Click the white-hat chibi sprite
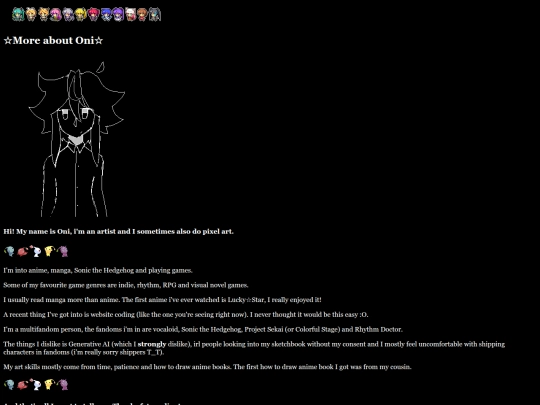This screenshot has width=540, height=405. 130,14
